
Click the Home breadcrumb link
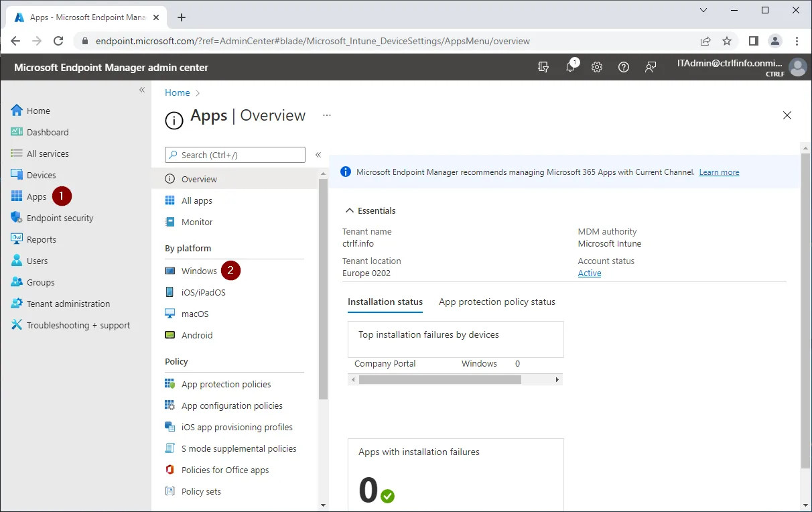tap(178, 92)
